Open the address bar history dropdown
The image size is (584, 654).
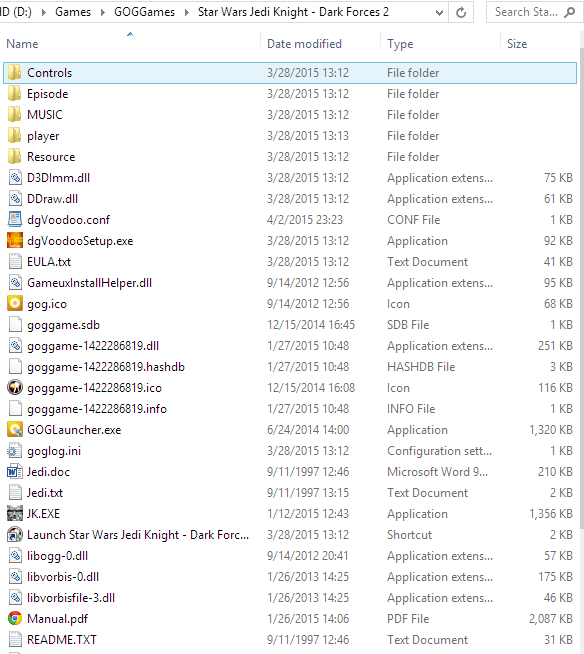coord(439,13)
